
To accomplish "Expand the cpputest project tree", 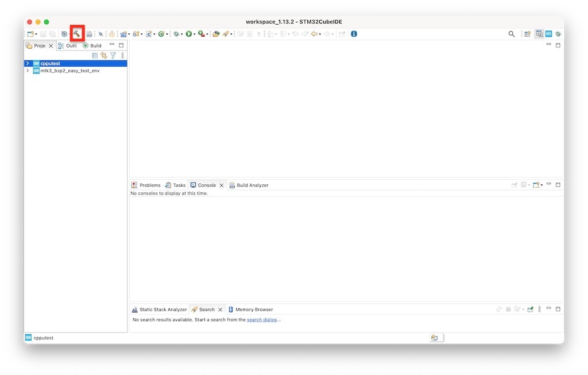I will [28, 63].
